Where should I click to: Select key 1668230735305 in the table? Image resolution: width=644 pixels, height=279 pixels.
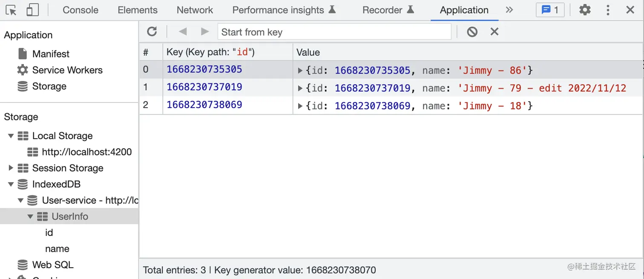(x=204, y=69)
